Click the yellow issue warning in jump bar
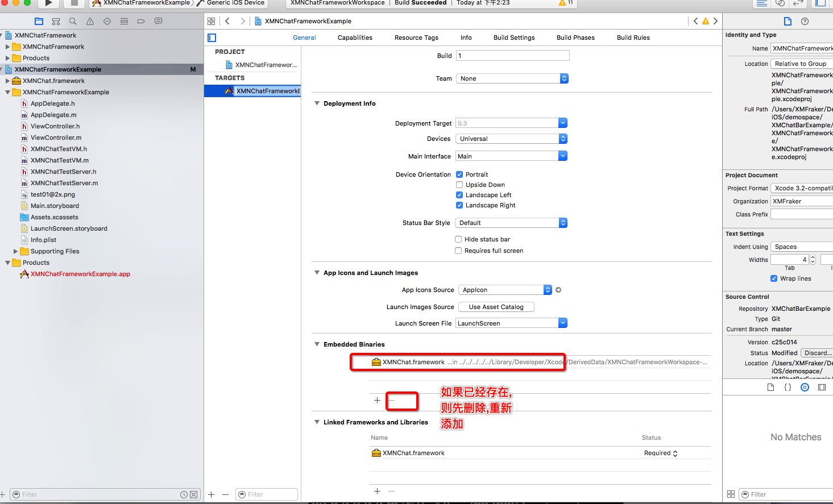Screen dimensions: 833x504 pyautogui.click(x=706, y=21)
